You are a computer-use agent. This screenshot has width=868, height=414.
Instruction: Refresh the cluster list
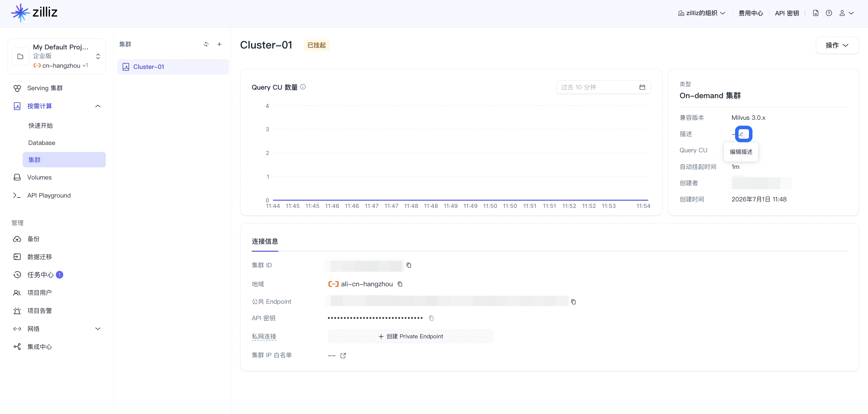coord(206,44)
